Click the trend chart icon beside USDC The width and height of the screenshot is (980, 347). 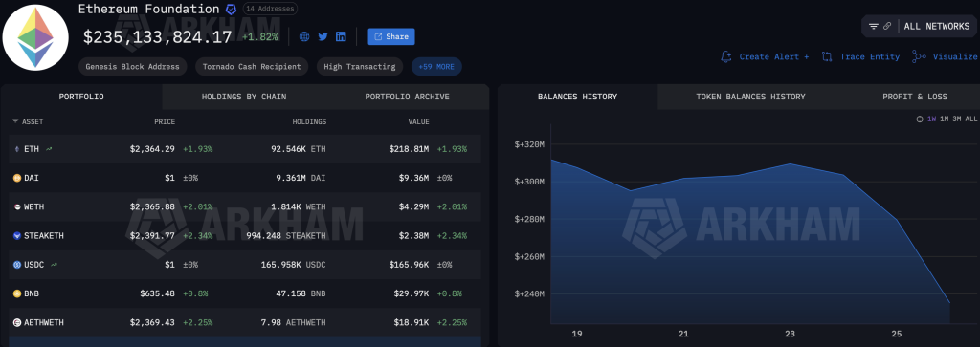coord(54,265)
